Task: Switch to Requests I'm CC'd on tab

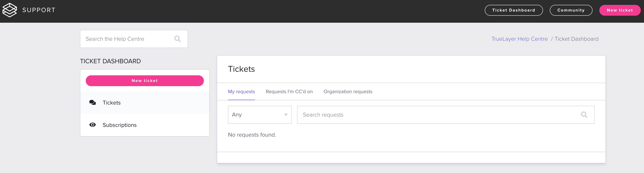Action: click(289, 92)
